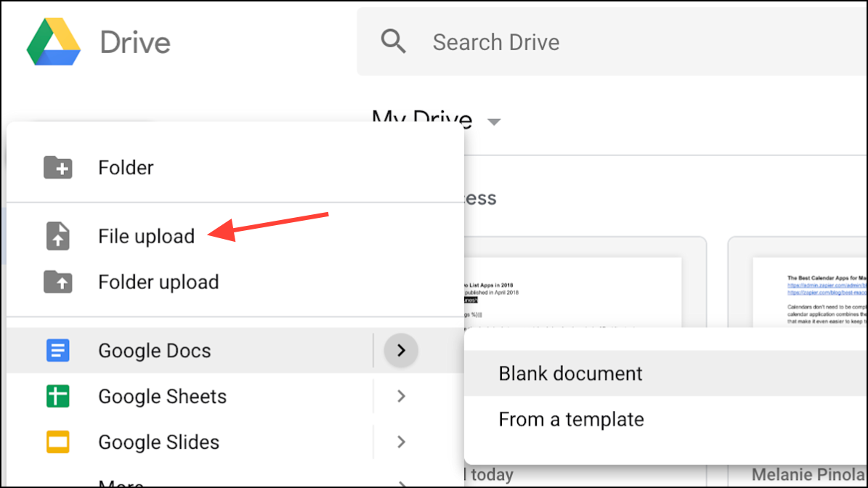
Task: Pick Blank document from the submenu
Action: click(666, 373)
